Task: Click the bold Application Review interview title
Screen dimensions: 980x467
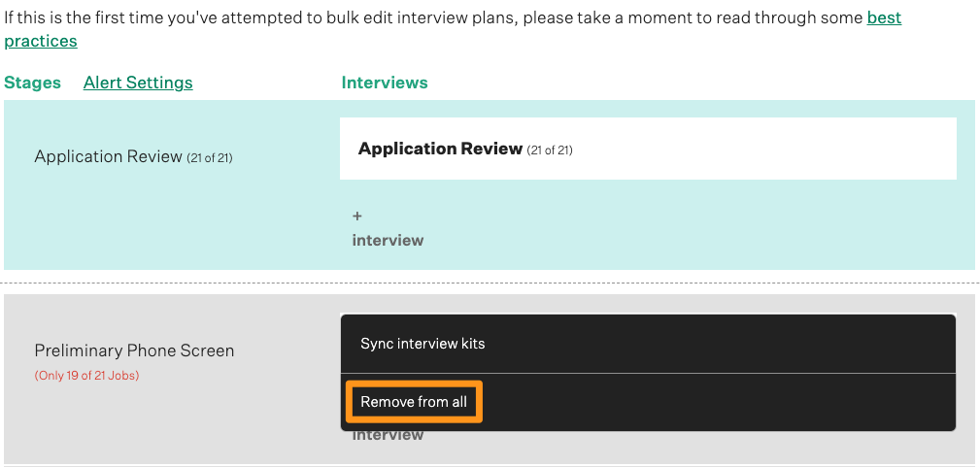Action: coord(440,149)
